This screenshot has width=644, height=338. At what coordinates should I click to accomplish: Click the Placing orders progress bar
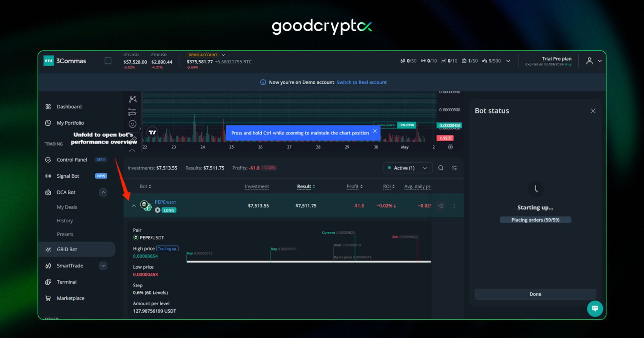point(535,220)
